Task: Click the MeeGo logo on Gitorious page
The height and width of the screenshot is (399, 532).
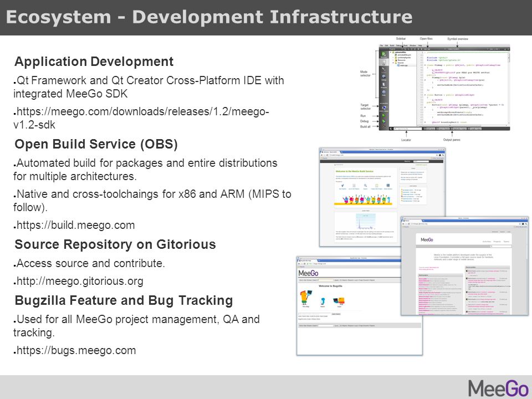Action: tap(427, 239)
